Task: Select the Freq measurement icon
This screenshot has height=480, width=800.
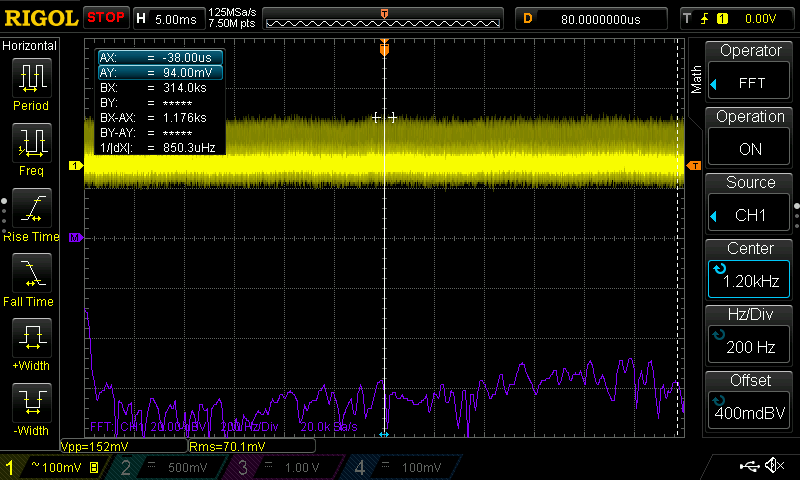Action: pyautogui.click(x=32, y=142)
